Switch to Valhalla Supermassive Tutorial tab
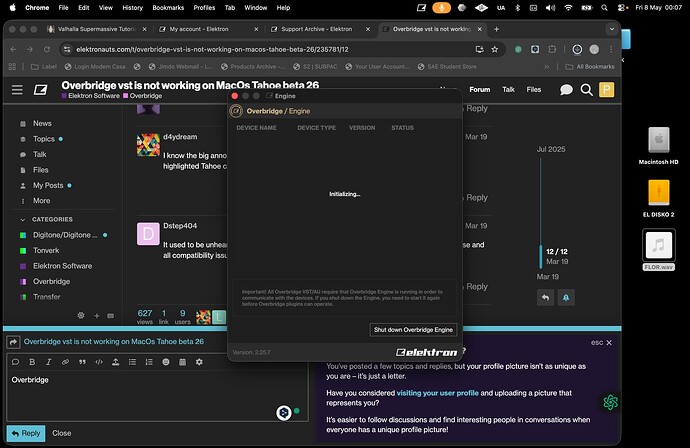Viewport: 690px width, 448px height. pyautogui.click(x=97, y=29)
